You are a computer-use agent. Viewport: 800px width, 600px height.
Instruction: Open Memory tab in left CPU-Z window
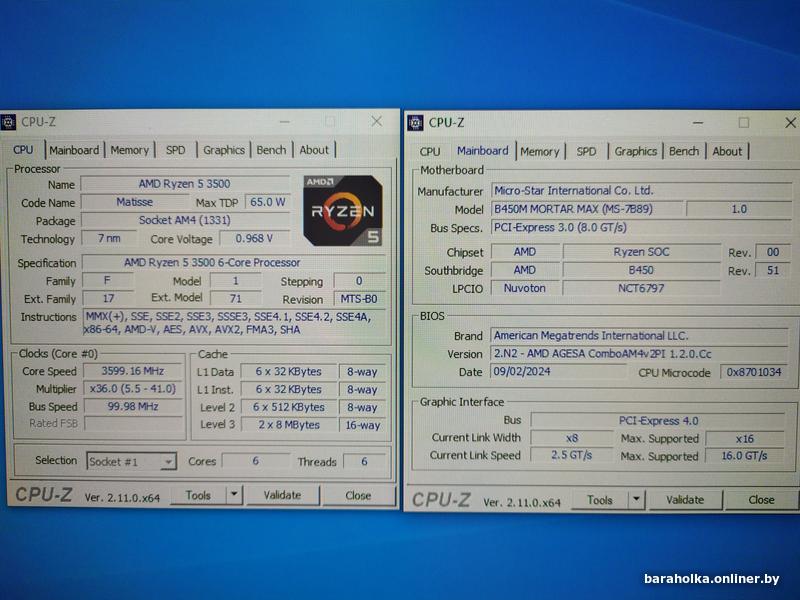pos(130,150)
